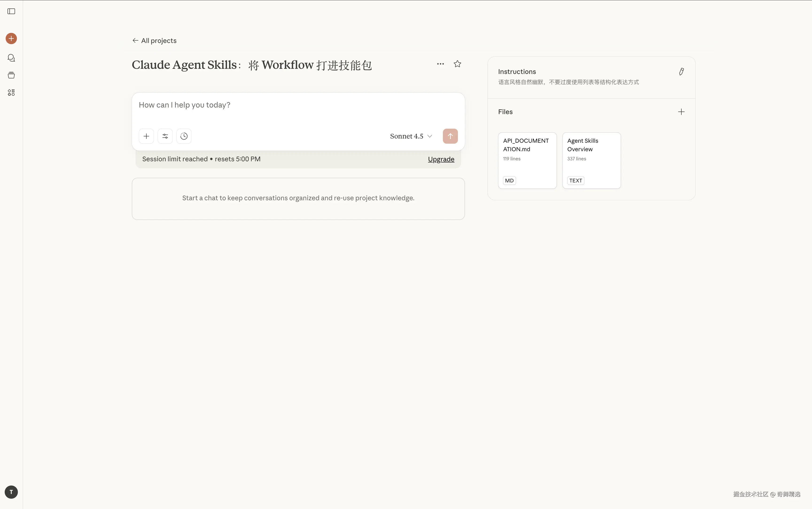
Task: Open the Projects icon in sidebar
Action: click(11, 75)
